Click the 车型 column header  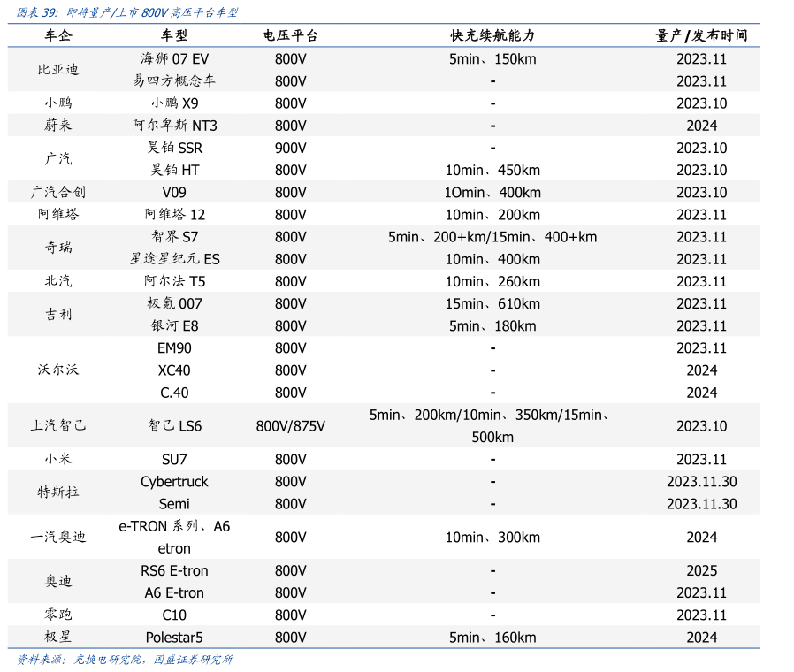coord(174,35)
